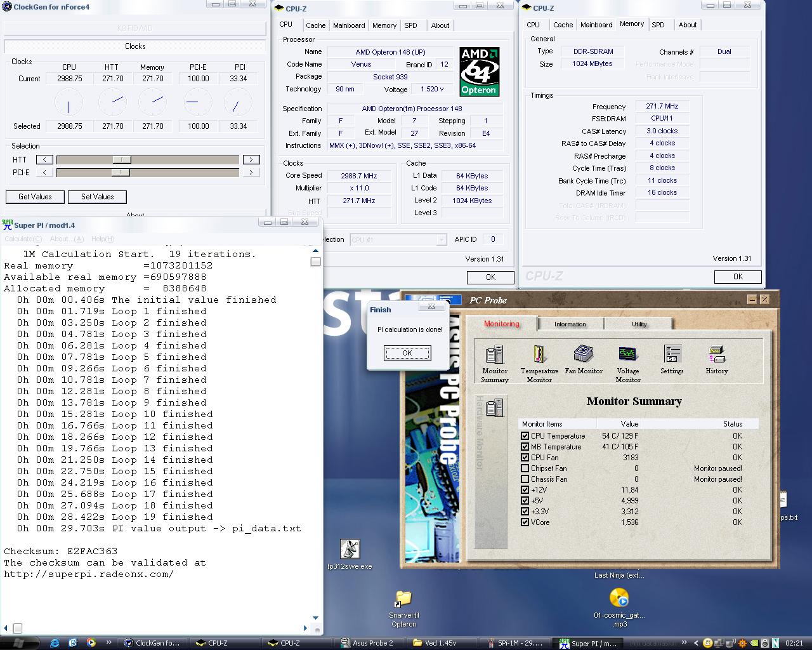Open Help menu in Super PI
This screenshot has width=812, height=650.
pyautogui.click(x=103, y=239)
